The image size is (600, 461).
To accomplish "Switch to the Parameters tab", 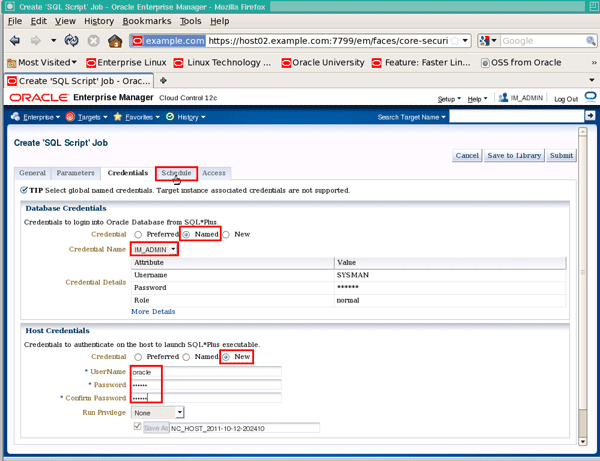I will click(75, 173).
